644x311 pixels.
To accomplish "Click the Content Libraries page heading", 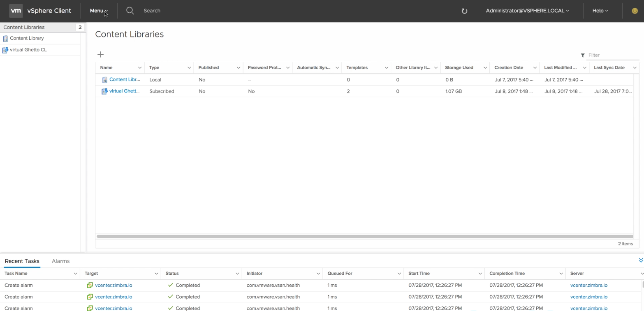I will tap(130, 34).
